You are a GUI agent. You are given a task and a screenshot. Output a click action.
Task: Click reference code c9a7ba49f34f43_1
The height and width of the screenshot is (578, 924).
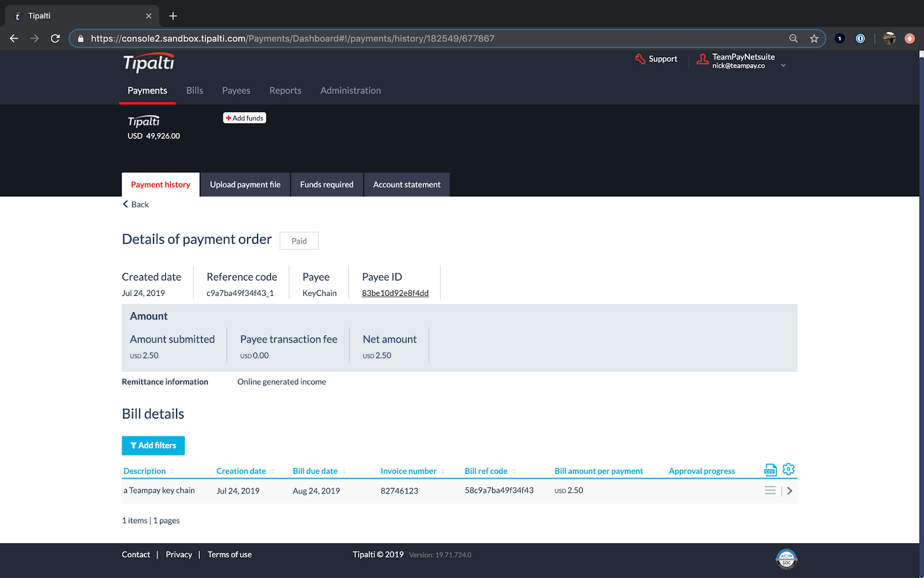point(240,293)
